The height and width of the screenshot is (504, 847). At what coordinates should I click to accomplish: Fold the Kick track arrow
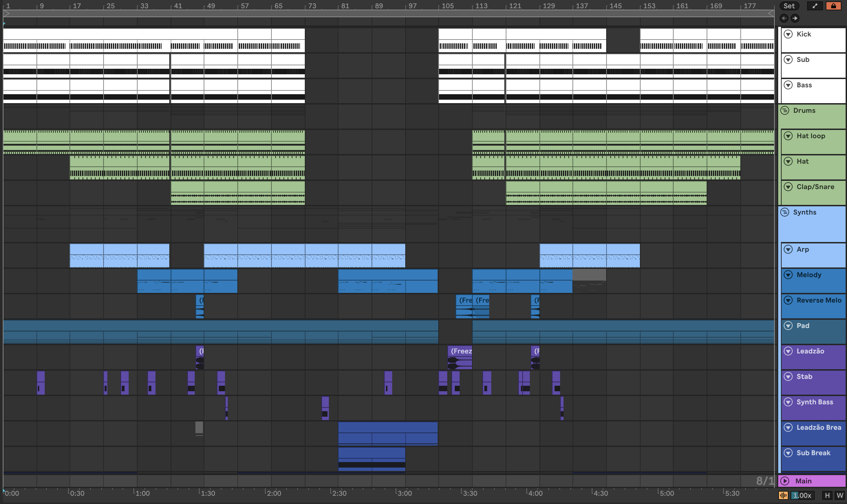(x=788, y=34)
